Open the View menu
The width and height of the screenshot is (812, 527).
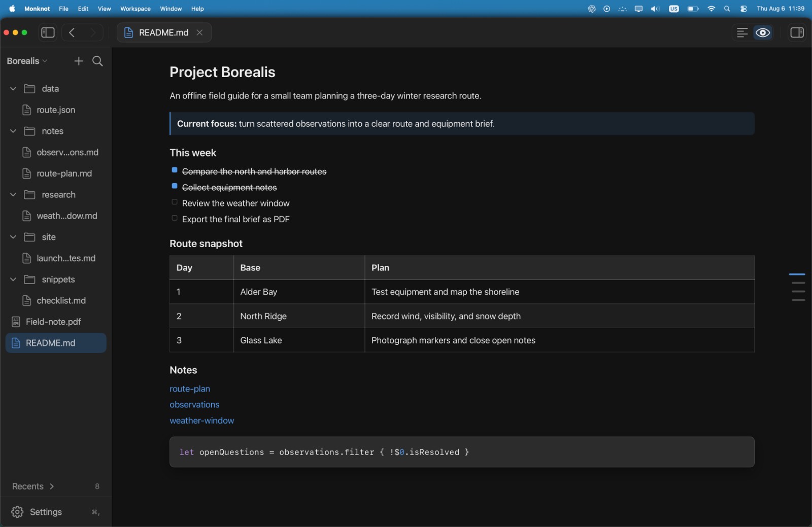pyautogui.click(x=105, y=9)
